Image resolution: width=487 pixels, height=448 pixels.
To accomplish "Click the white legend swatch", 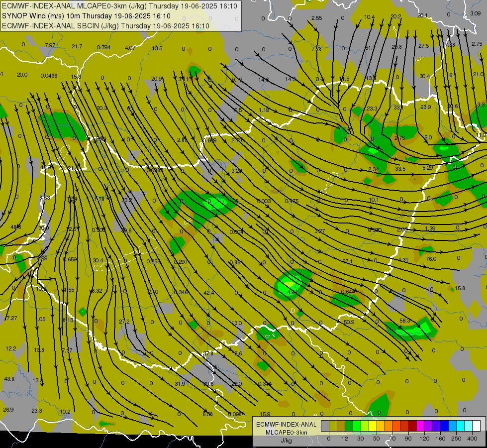I will (x=477, y=426).
